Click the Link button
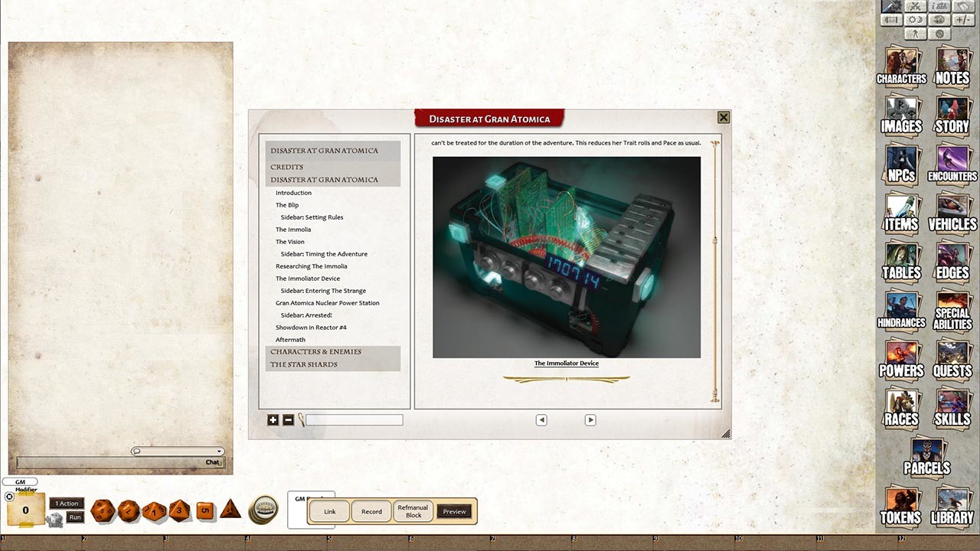The height and width of the screenshot is (551, 980). (x=328, y=511)
